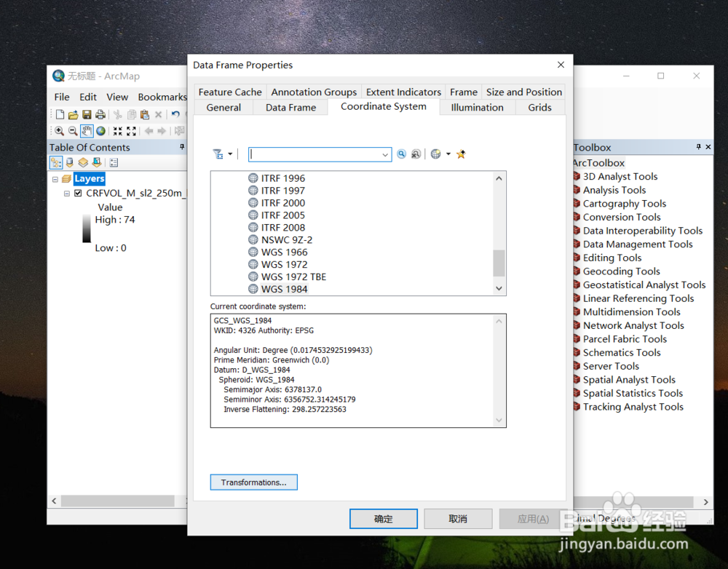Click coordinate list scrollbar down arrow
Image resolution: width=728 pixels, height=569 pixels.
499,289
